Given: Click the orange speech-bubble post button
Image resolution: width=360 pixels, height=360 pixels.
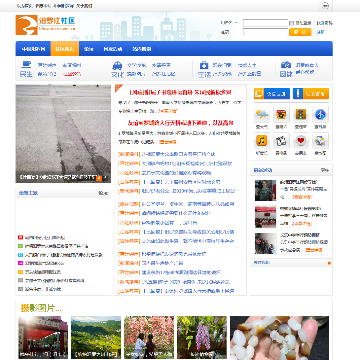Looking at the screenshot, I should coord(272,94).
